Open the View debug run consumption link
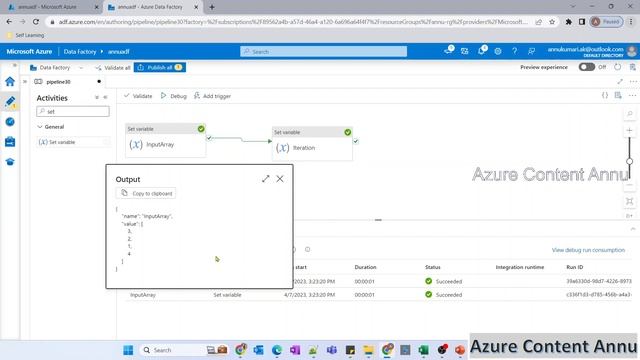 pyautogui.click(x=588, y=250)
